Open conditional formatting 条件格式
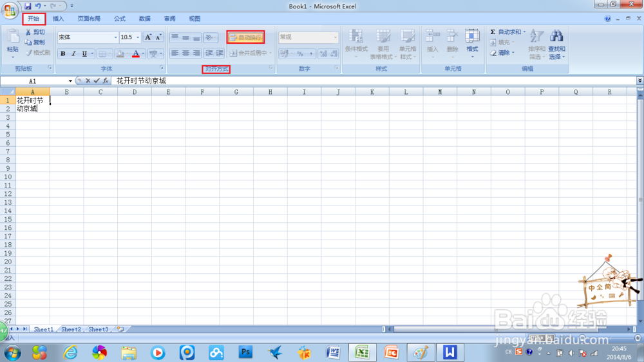The image size is (644, 362). click(356, 43)
